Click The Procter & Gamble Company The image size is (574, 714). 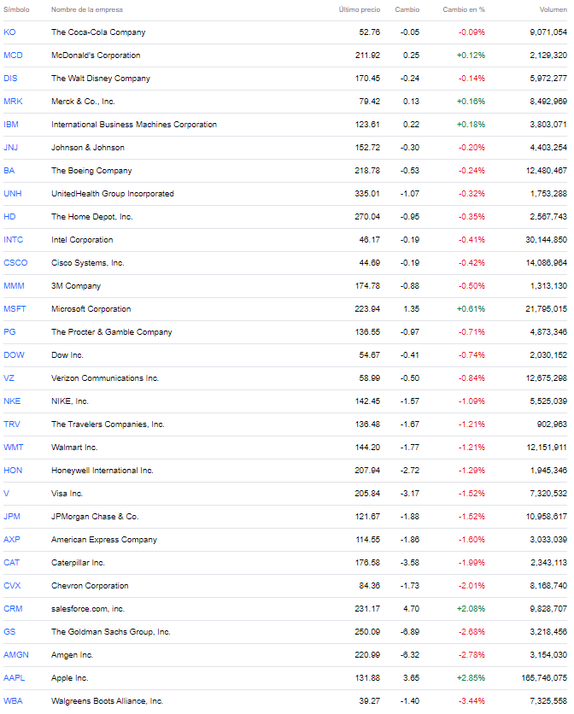112,332
